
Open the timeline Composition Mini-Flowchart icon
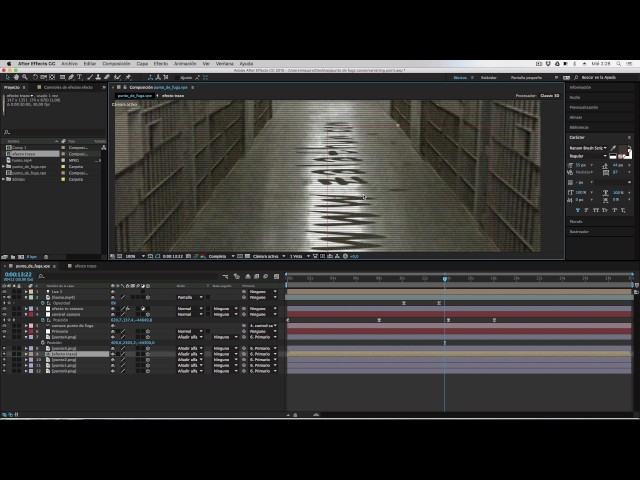pos(225,277)
